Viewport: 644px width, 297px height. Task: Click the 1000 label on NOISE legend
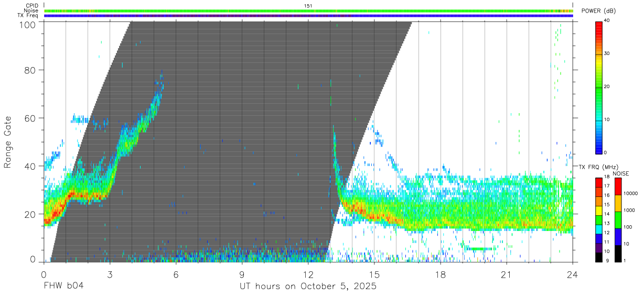point(629,211)
